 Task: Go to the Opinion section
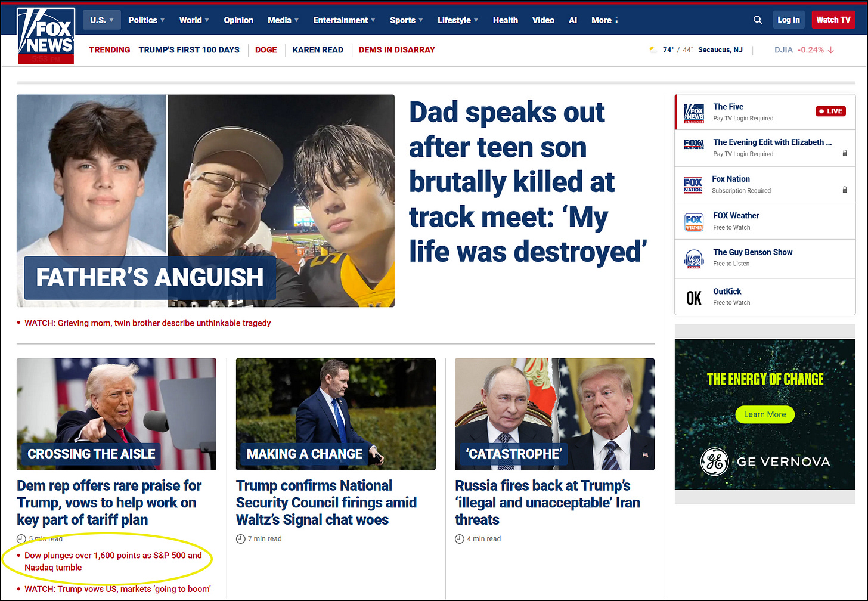[238, 20]
